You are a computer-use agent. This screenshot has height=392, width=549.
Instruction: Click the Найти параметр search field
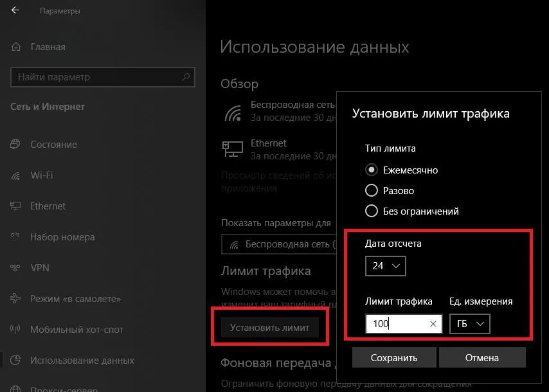tap(103, 76)
